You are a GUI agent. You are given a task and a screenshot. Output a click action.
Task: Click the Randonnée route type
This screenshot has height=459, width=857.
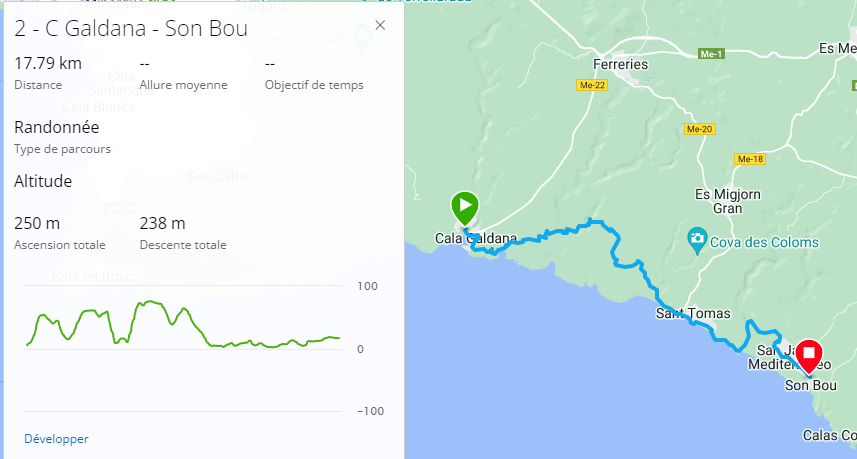(x=57, y=127)
